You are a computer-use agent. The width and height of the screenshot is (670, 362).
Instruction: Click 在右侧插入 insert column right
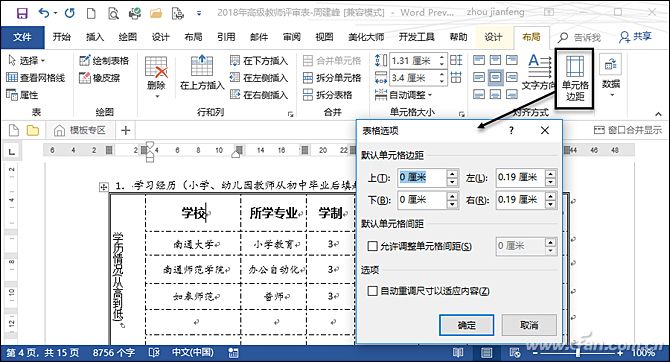[259, 94]
